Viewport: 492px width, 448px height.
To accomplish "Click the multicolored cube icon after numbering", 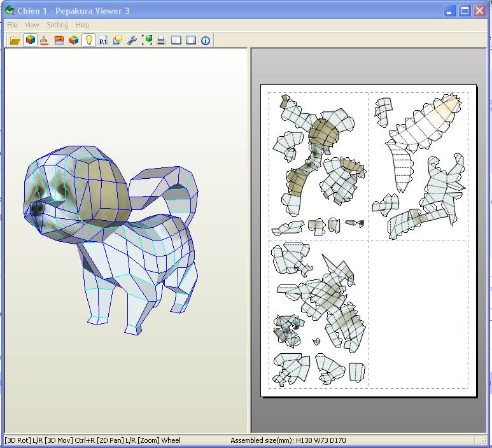I will [74, 40].
